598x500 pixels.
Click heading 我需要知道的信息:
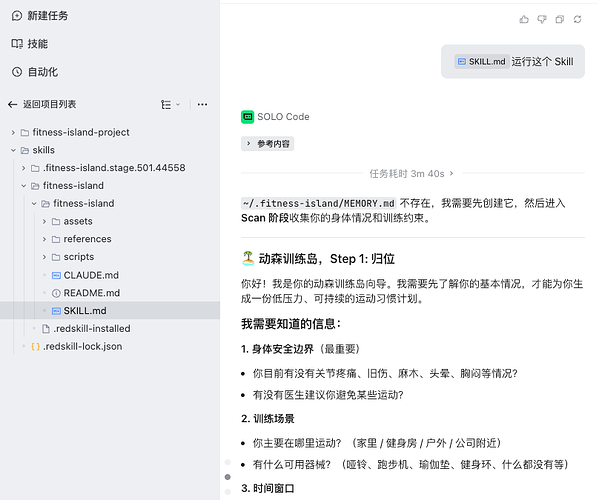pos(291,324)
